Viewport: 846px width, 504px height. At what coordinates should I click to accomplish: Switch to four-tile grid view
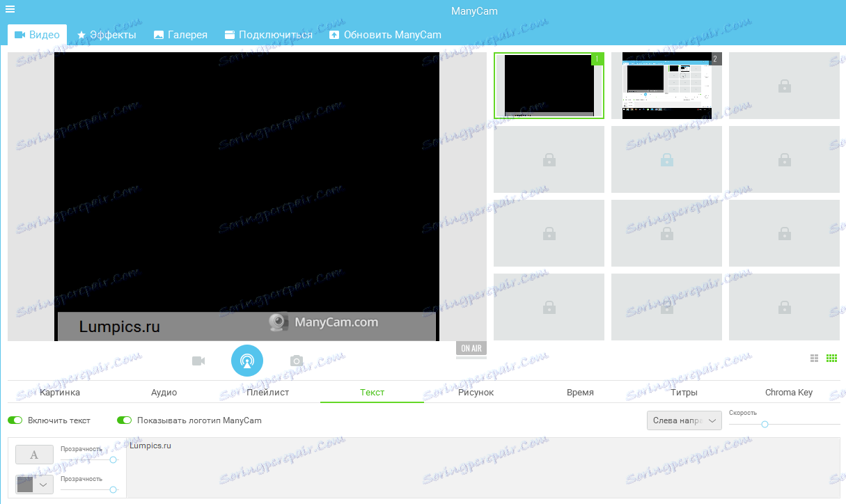coord(814,359)
